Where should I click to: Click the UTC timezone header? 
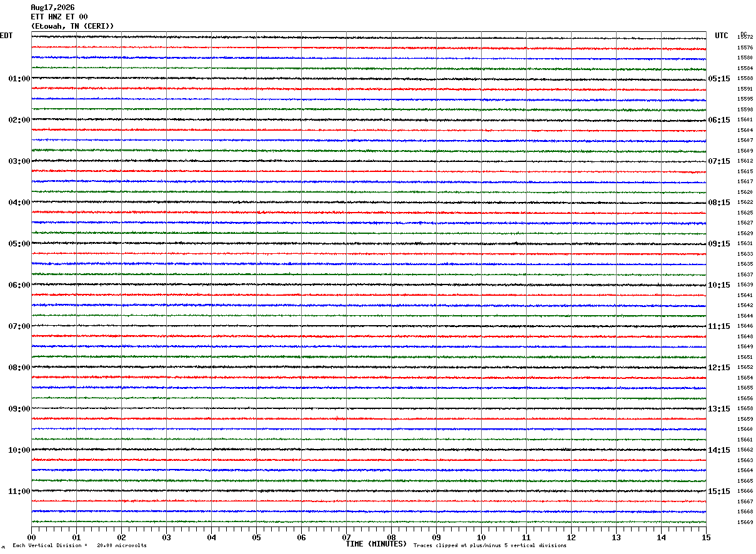click(722, 36)
